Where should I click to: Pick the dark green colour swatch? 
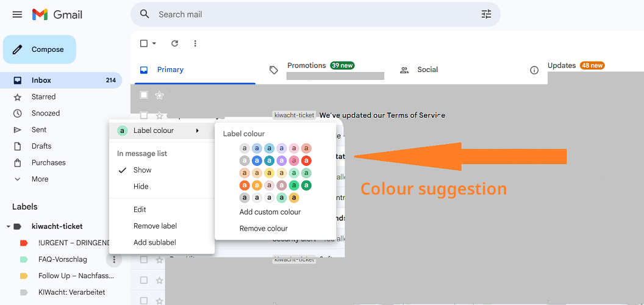click(x=306, y=185)
